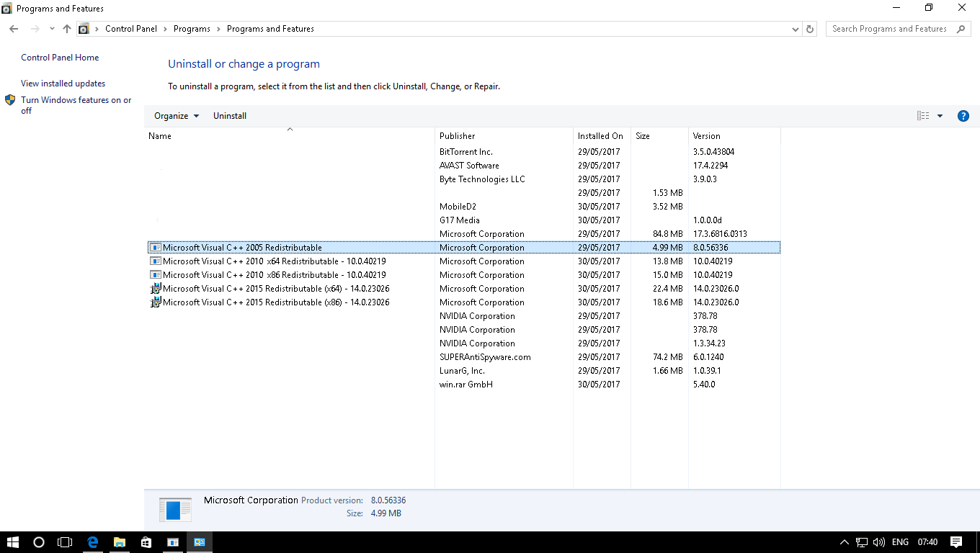Image resolution: width=980 pixels, height=553 pixels.
Task: Go back using the Back arrow
Action: click(14, 29)
